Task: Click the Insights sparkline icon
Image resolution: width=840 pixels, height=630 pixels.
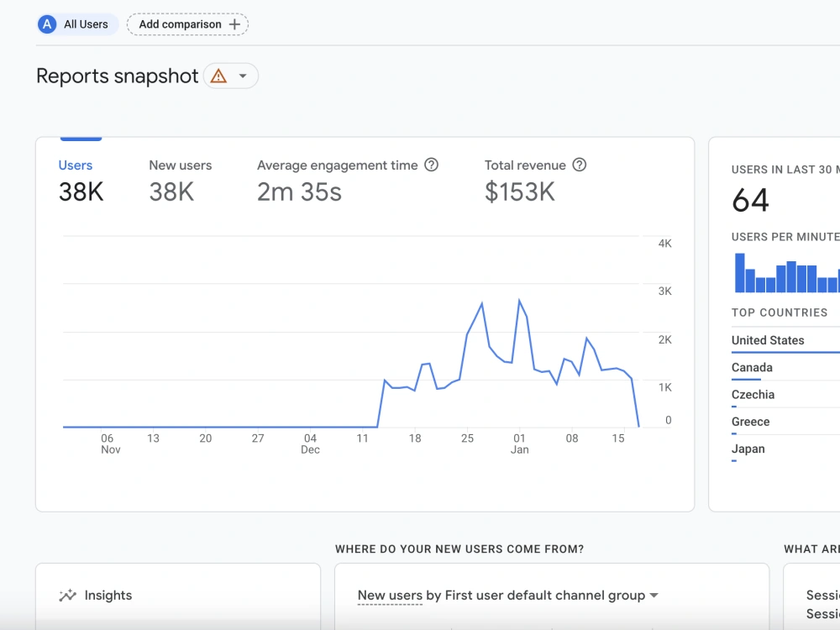Action: click(x=67, y=596)
